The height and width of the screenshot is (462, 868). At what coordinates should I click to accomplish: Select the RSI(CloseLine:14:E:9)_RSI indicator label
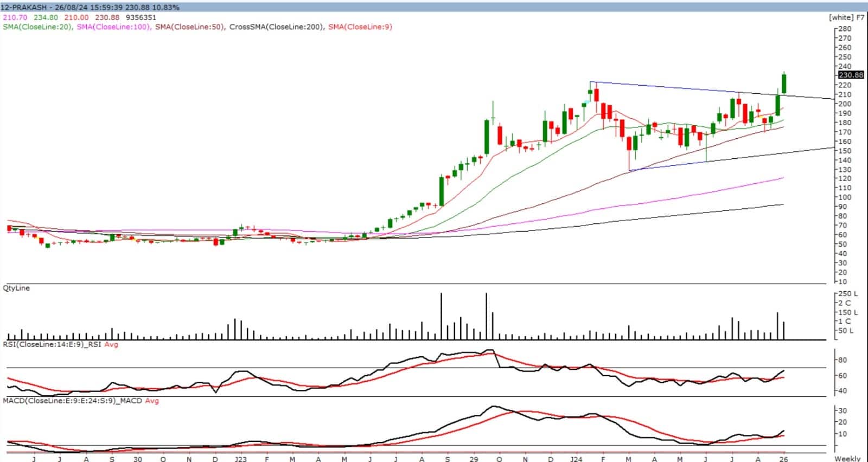[x=52, y=344]
